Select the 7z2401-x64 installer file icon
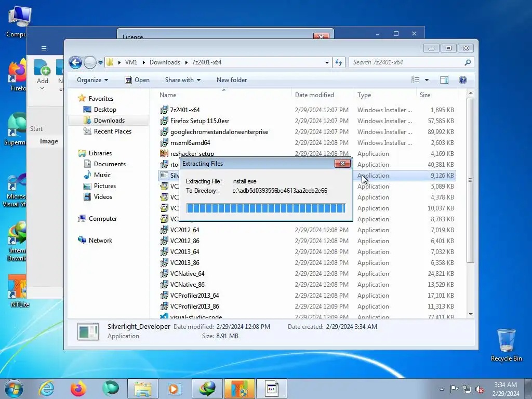Screen dimensions: 532x399 point(164,110)
